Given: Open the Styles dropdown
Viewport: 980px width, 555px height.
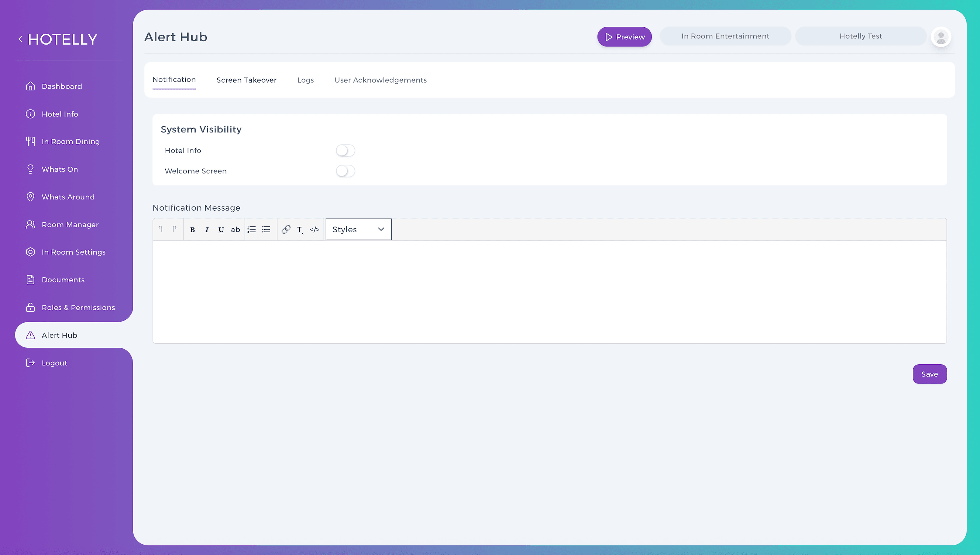Looking at the screenshot, I should point(358,229).
